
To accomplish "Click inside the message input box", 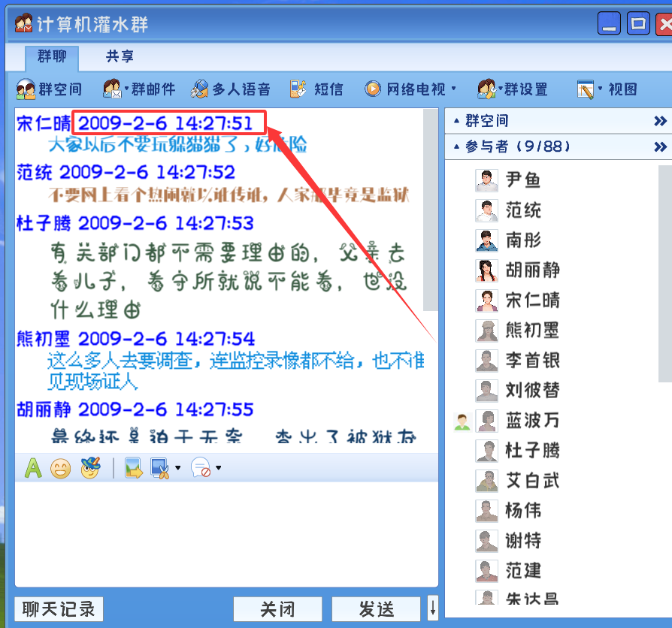I will (x=226, y=534).
